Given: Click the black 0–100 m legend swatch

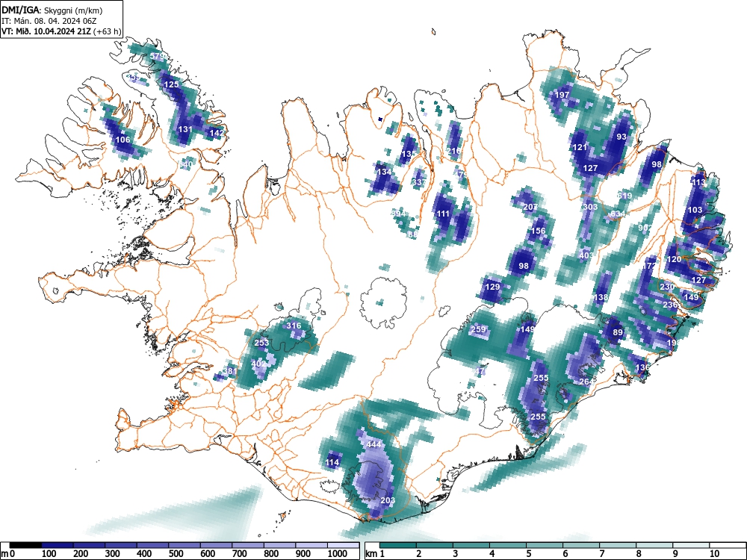Looking at the screenshot, I should (25, 545).
